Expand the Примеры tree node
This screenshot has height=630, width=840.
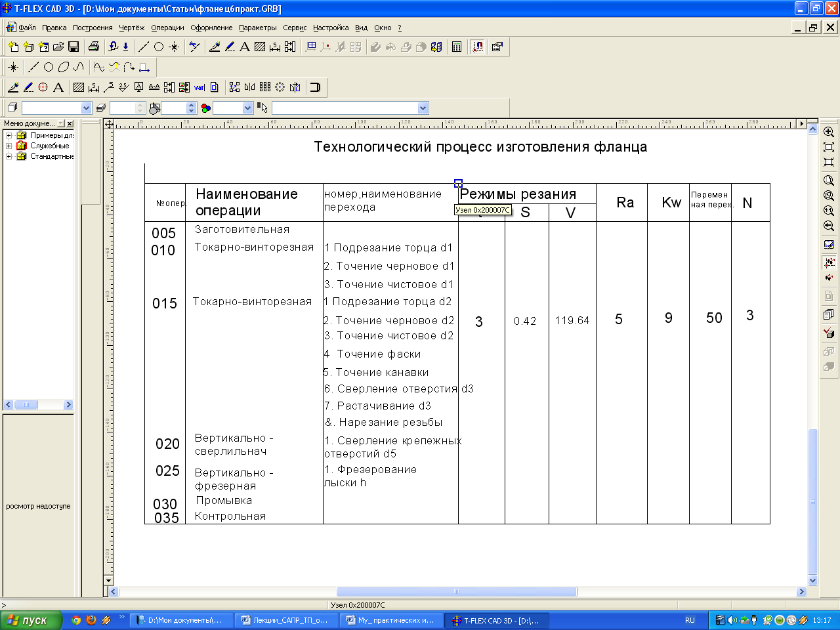[x=9, y=135]
